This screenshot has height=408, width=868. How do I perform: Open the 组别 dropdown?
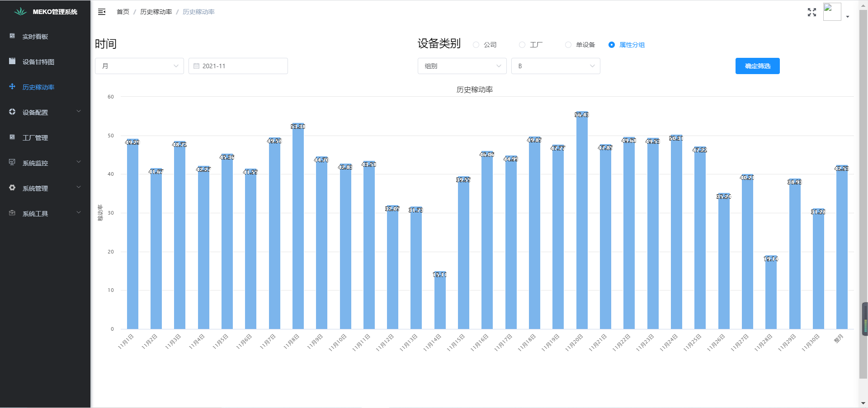click(462, 66)
